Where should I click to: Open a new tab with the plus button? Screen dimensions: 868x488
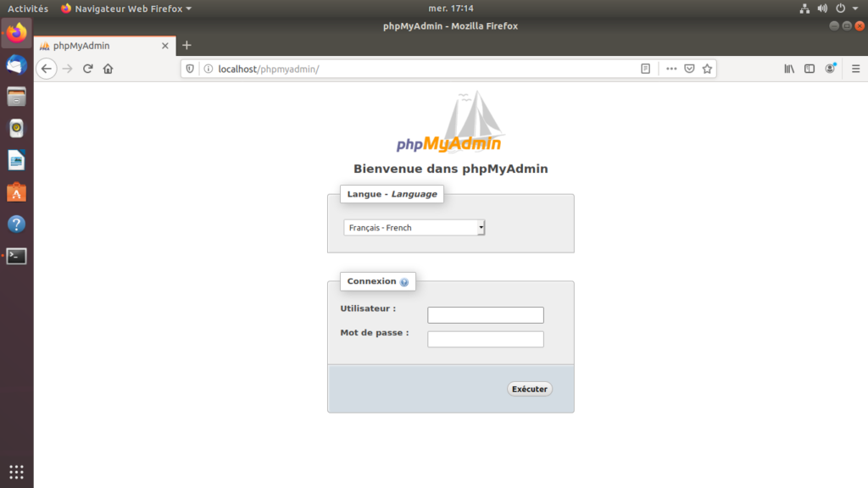click(185, 46)
